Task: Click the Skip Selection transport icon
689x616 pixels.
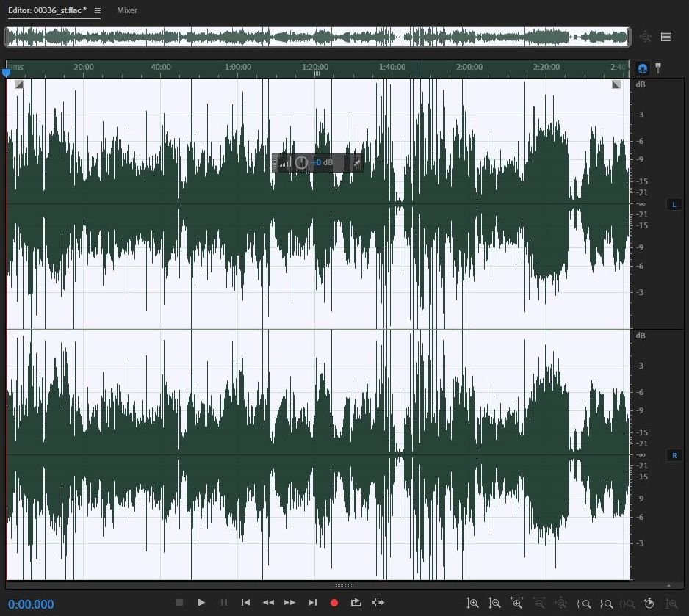Action: point(378,603)
